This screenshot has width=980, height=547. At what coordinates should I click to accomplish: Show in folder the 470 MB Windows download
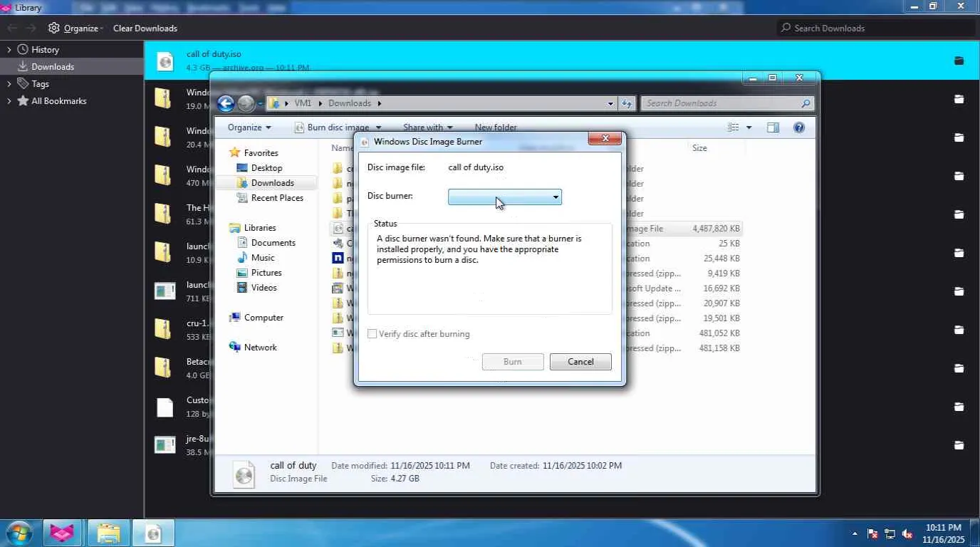coord(959,176)
